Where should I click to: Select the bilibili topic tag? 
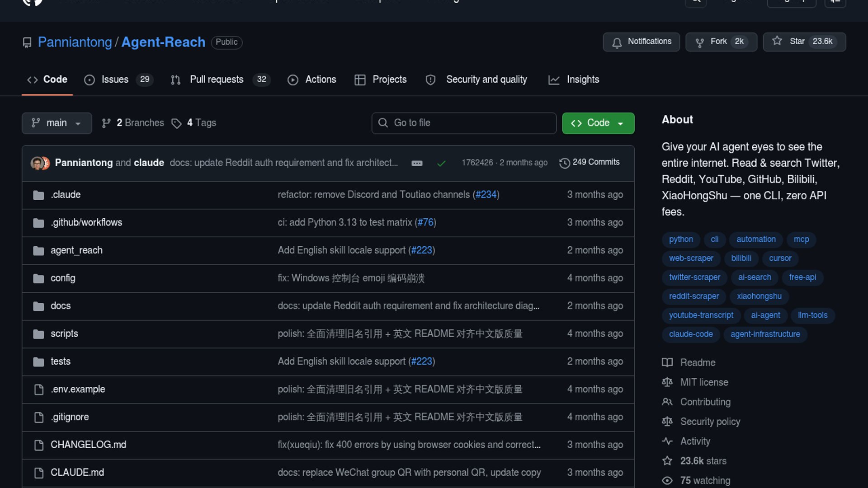(741, 258)
